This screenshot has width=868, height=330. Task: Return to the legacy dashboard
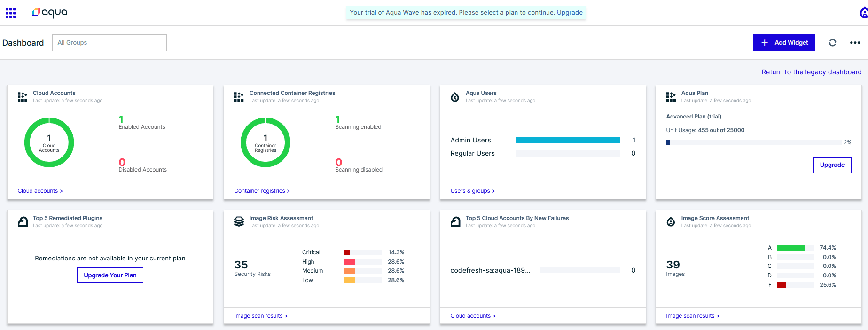point(812,72)
